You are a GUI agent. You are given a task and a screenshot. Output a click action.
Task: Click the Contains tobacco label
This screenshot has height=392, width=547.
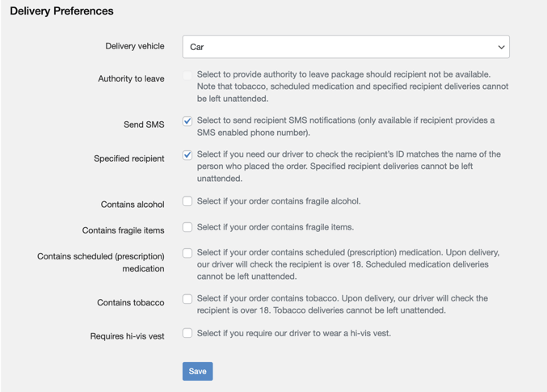(x=130, y=302)
